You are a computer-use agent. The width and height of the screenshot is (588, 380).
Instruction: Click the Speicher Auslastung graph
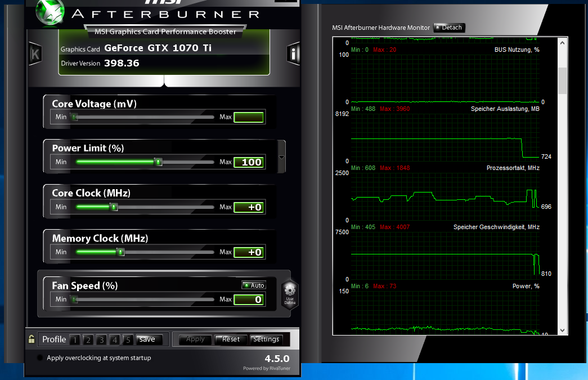[x=445, y=138]
